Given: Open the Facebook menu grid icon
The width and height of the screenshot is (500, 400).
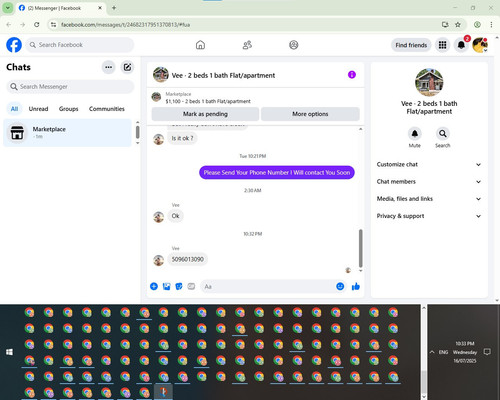Looking at the screenshot, I should [x=442, y=45].
